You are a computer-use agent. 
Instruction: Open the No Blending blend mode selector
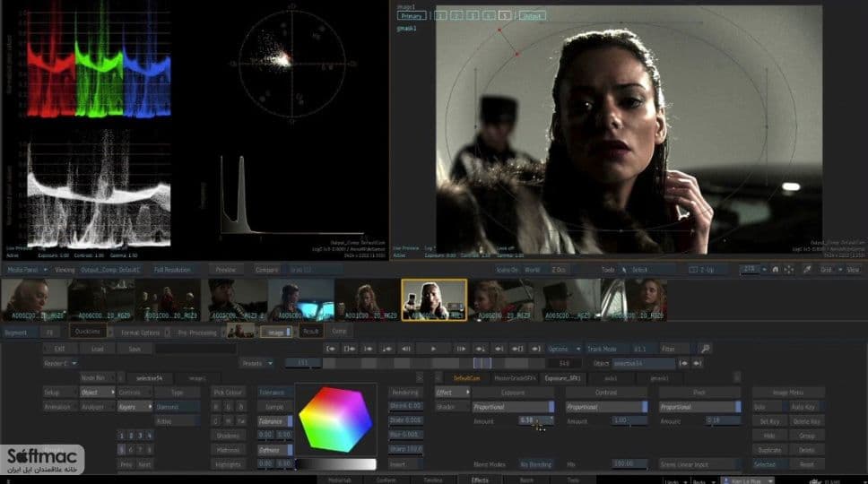point(535,464)
